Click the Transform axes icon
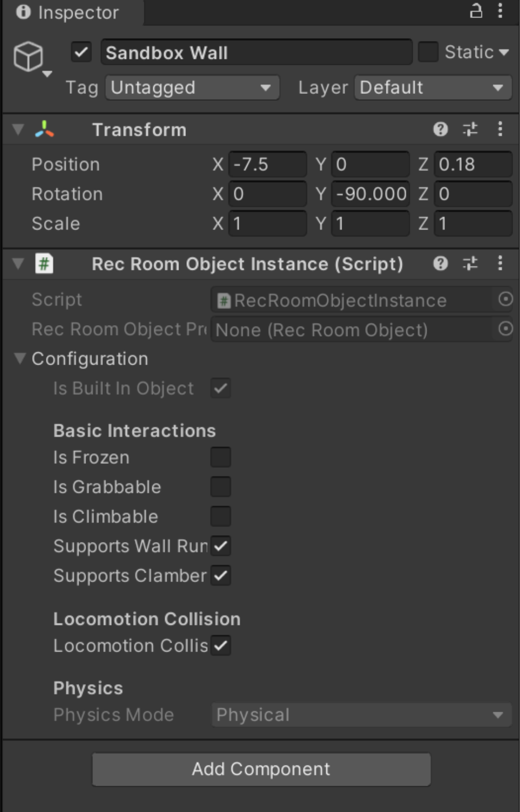Viewport: 520px width, 812px height. 44,129
